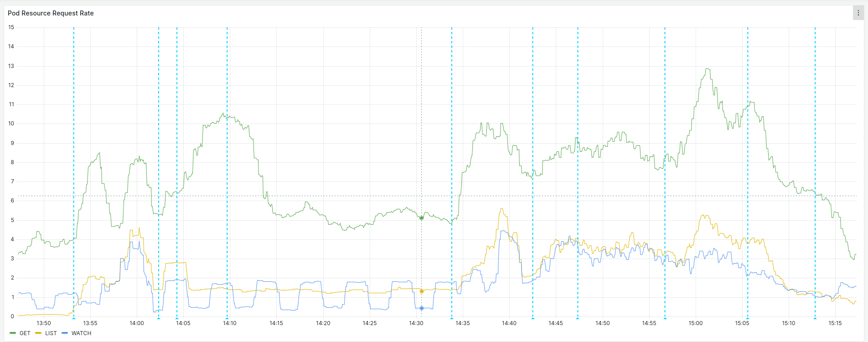The image size is (868, 342).
Task: Click the annotation marker just after 15:05
Action: (x=748, y=317)
